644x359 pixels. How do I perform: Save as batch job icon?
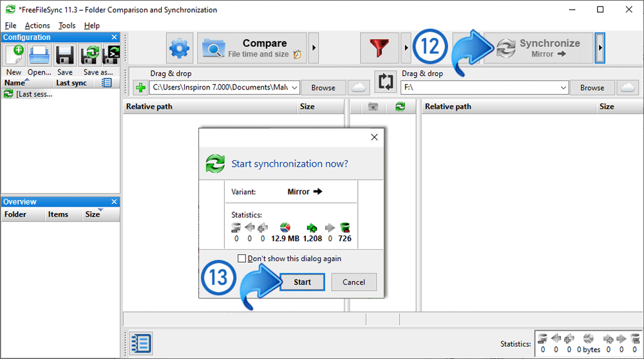coord(111,55)
